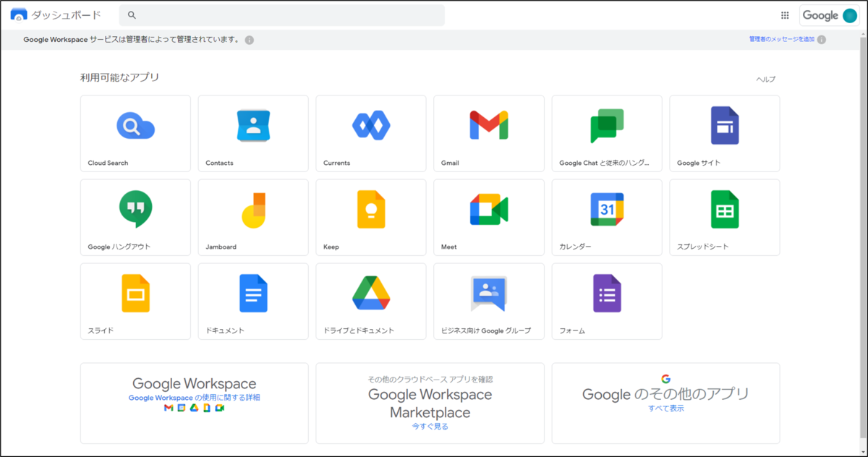Open the カレンダー 31 icon

[x=607, y=210]
